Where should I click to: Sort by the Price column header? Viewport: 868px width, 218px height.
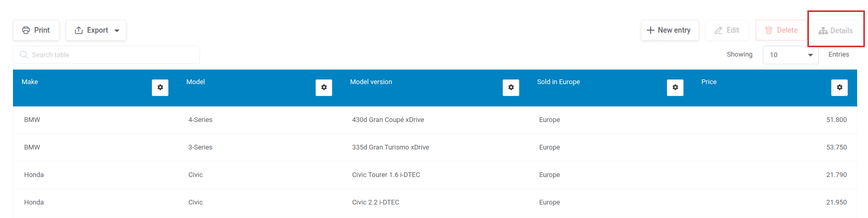pos(709,82)
